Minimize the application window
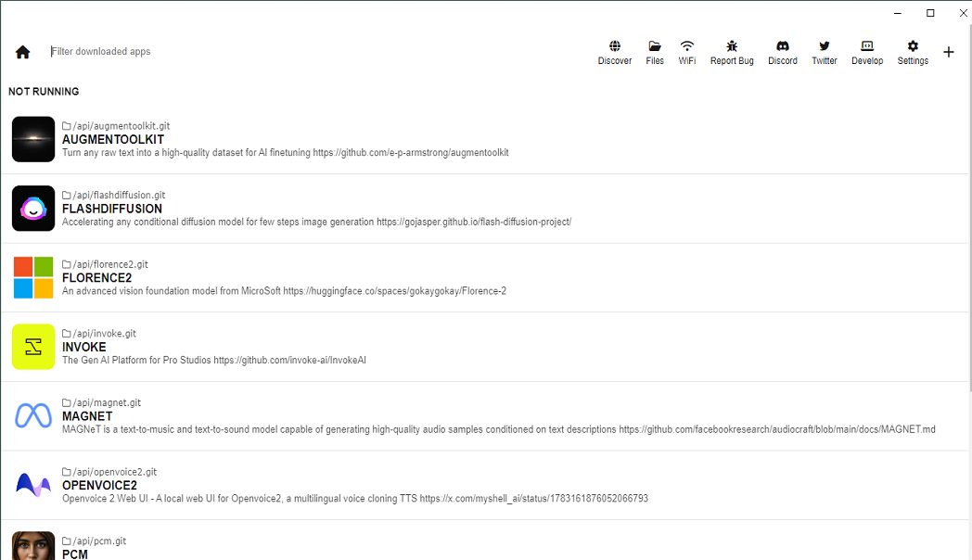This screenshot has height=560, width=972. pyautogui.click(x=897, y=13)
